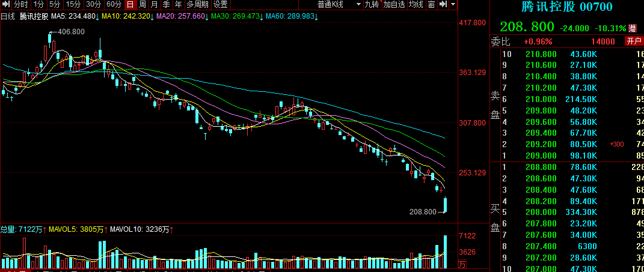Click sell level 1 price 209.000

(541, 156)
